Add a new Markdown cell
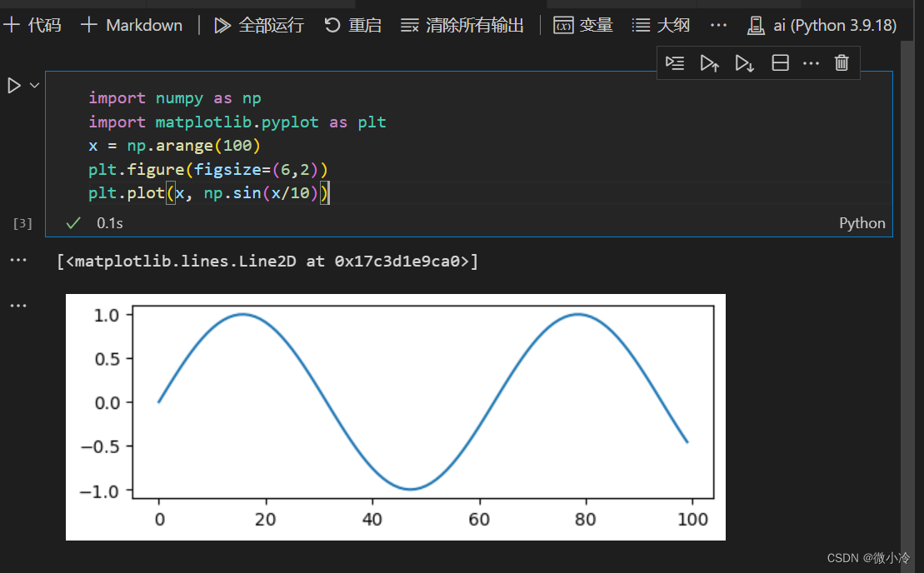Viewport: 924px width, 573px height. tap(132, 25)
